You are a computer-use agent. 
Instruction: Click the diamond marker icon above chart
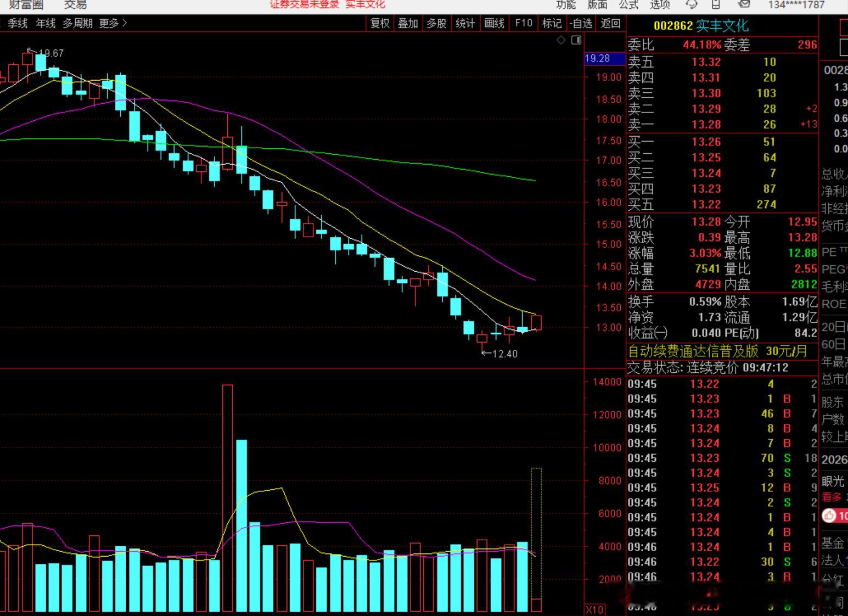click(x=561, y=40)
